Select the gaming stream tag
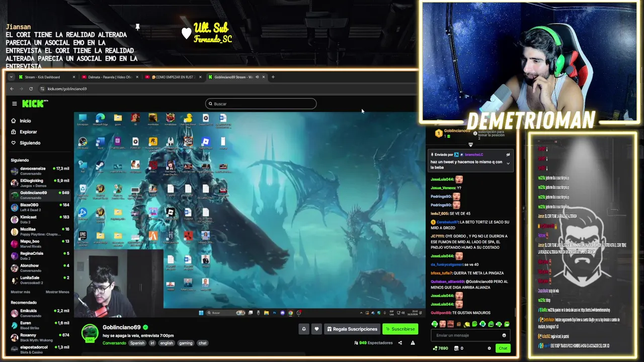This screenshot has width=644, height=362. pyautogui.click(x=186, y=343)
